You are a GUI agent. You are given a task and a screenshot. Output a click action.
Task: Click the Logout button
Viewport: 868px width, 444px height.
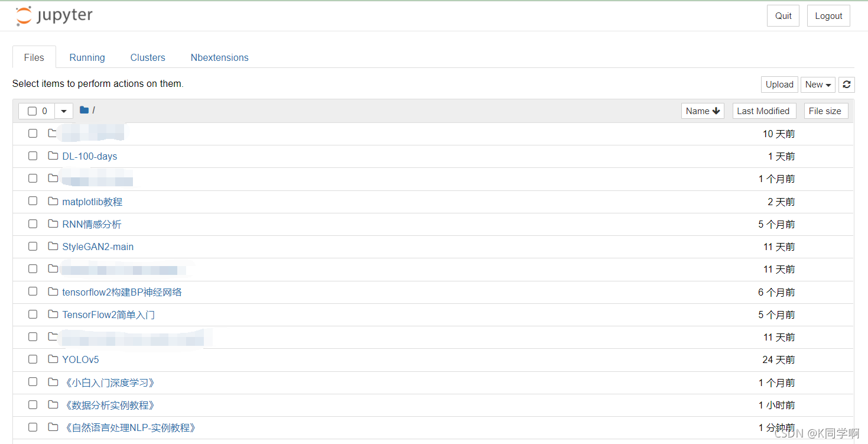pyautogui.click(x=828, y=16)
